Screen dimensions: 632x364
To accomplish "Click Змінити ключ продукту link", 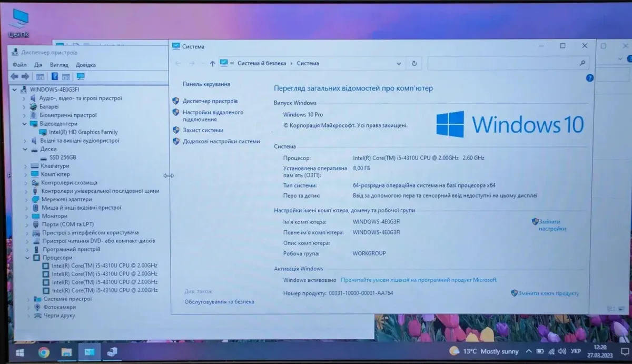I will [x=548, y=293].
